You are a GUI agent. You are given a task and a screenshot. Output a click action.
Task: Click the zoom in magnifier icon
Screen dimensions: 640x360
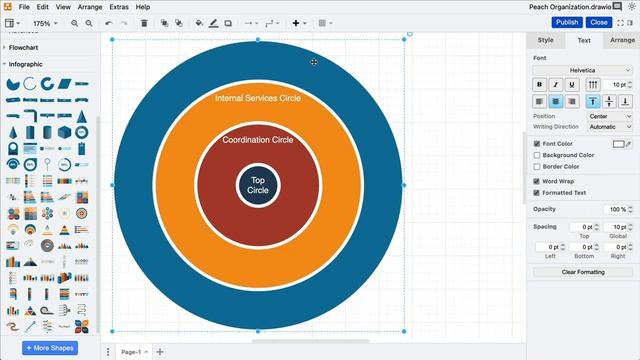74,23
